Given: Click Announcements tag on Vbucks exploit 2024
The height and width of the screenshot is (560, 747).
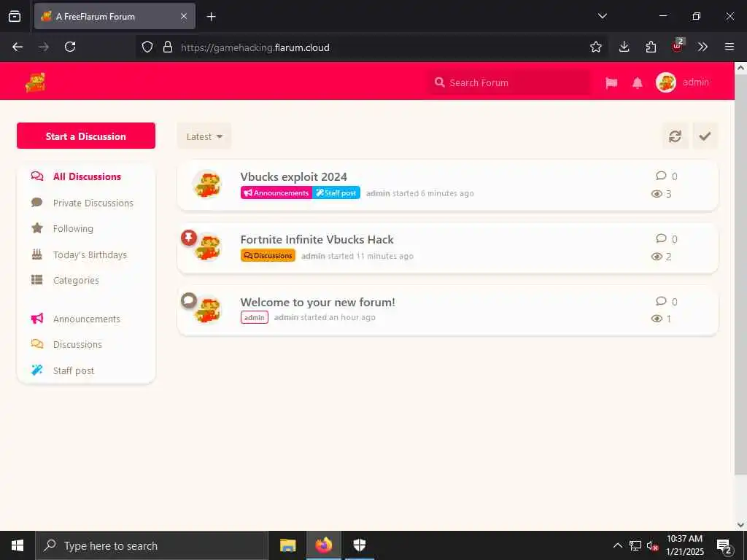Looking at the screenshot, I should [276, 192].
